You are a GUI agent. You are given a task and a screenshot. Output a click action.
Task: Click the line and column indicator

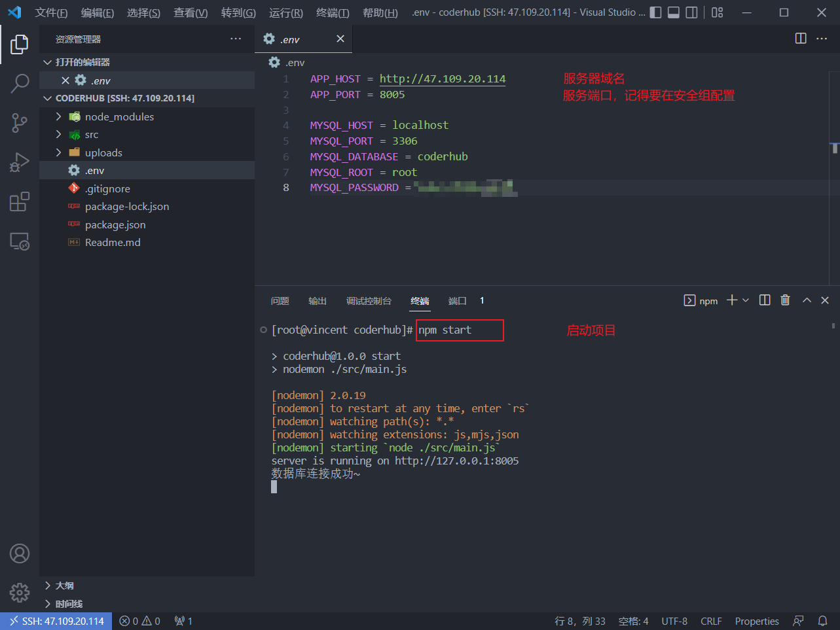(580, 621)
